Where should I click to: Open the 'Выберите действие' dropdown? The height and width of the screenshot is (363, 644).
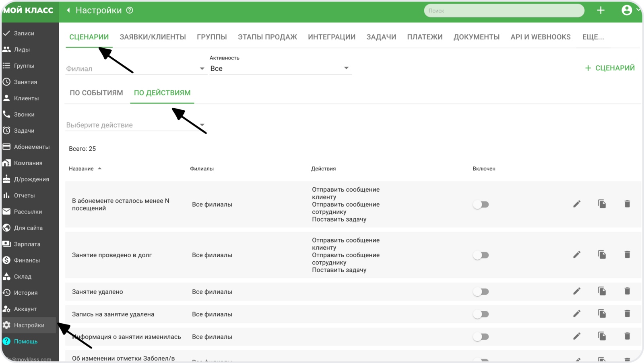(135, 125)
